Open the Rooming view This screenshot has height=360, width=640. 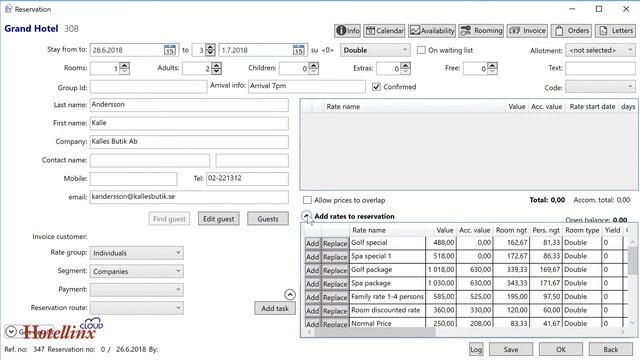point(481,31)
